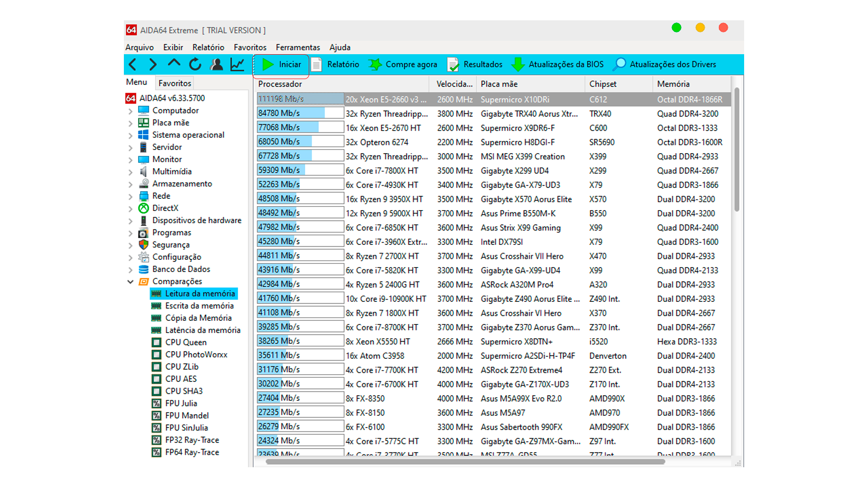The height and width of the screenshot is (488, 868).
Task: Open Resultados in toolbar
Action: [475, 65]
